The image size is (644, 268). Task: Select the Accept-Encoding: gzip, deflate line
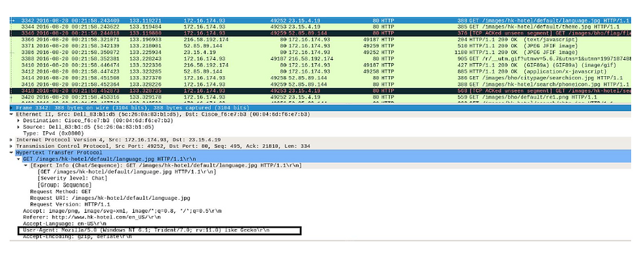click(77, 237)
